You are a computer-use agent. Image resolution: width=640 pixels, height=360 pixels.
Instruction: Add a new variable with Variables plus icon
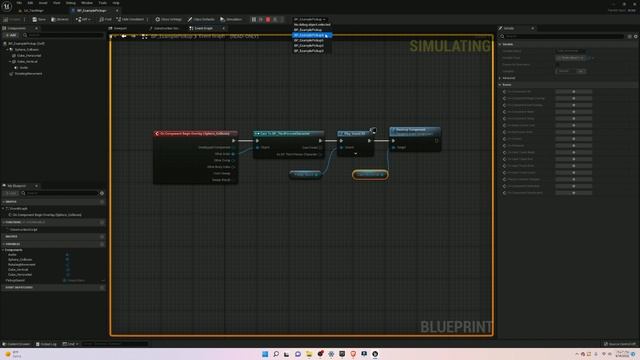(102, 244)
